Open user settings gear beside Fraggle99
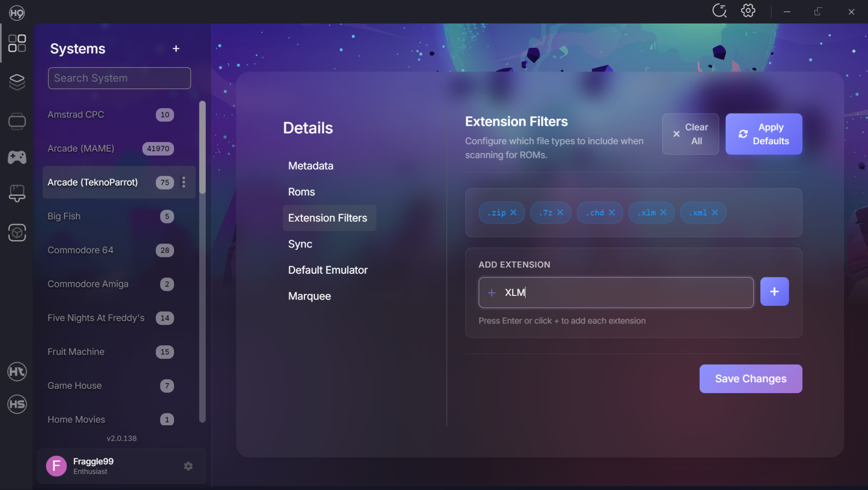 (x=189, y=466)
